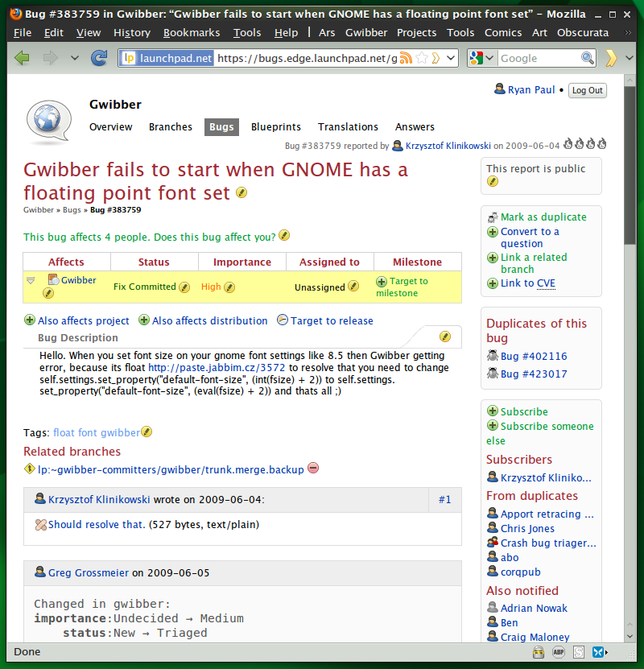Click the URL address field

[x=307, y=58]
